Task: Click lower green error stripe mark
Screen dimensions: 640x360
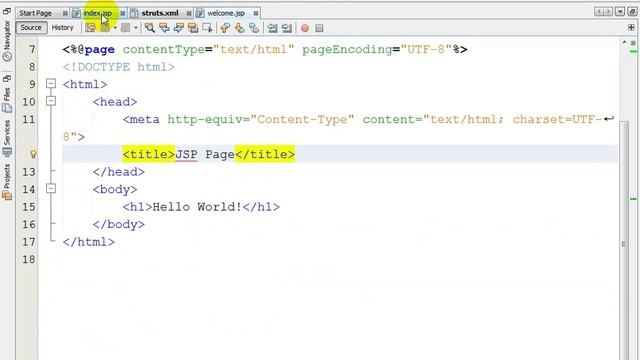Action: point(633,199)
